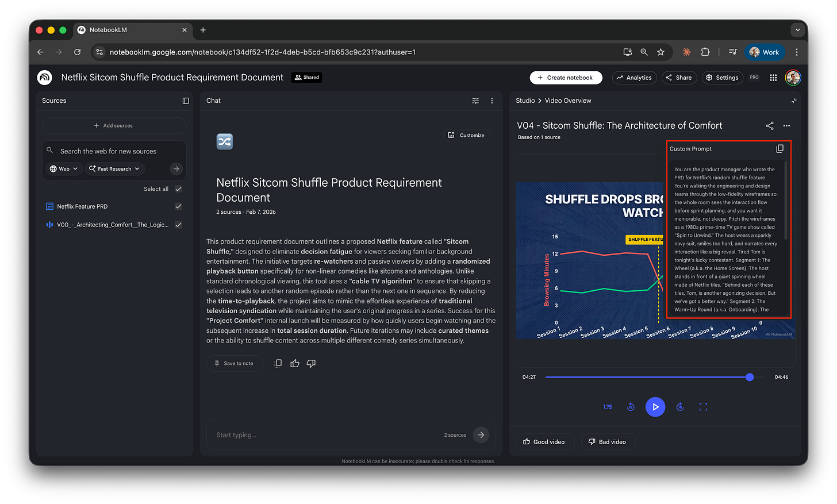This screenshot has width=837, height=504.
Task: Skip forward ten seconds in video
Action: (x=680, y=407)
